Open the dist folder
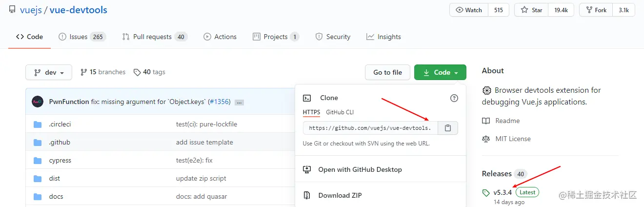Screen dimensions: 644x207 point(55,178)
